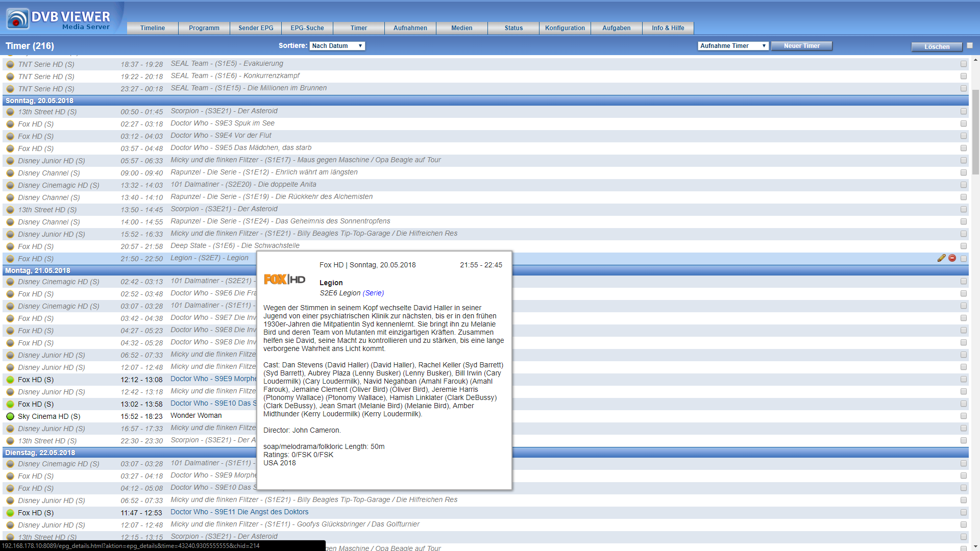980x551 pixels.
Task: Tick checkbox for Wonder Woman row
Action: click(964, 416)
